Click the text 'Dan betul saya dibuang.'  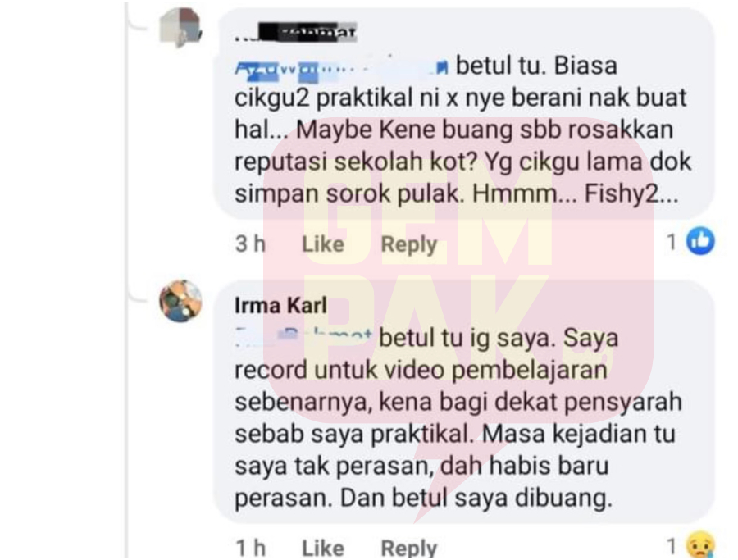476,499
